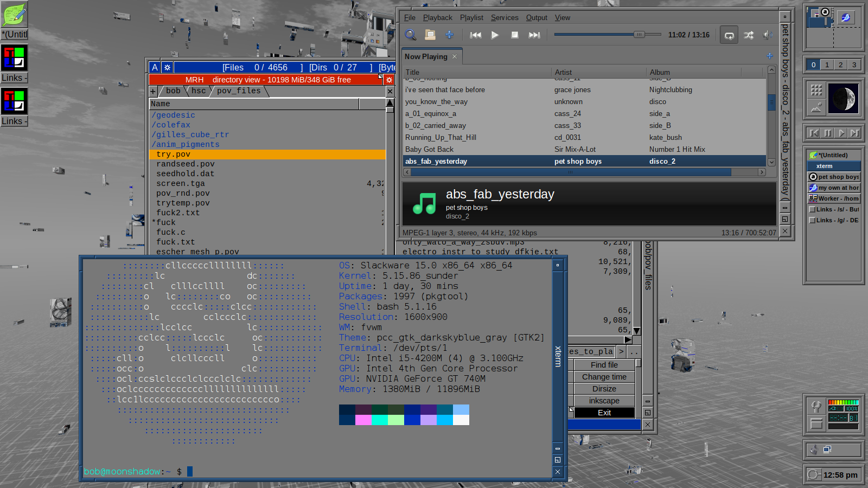Sort playlist by the Title column header

[x=476, y=72]
